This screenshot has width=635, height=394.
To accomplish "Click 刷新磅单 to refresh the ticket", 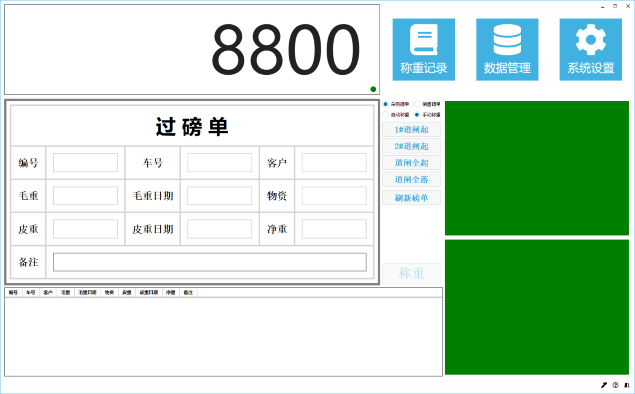I will click(411, 198).
